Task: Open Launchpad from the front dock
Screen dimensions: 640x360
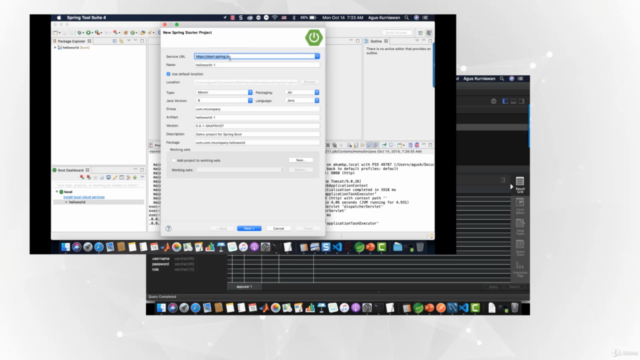Action: pyautogui.click(x=88, y=247)
